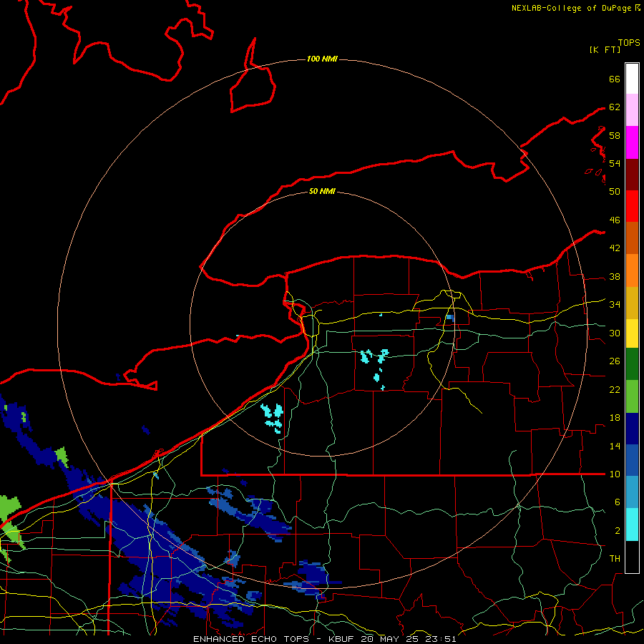This screenshot has height=644, width=644.
Task: Click the small blue echo near the 50 NMI ring's east edge
Action: [x=450, y=318]
